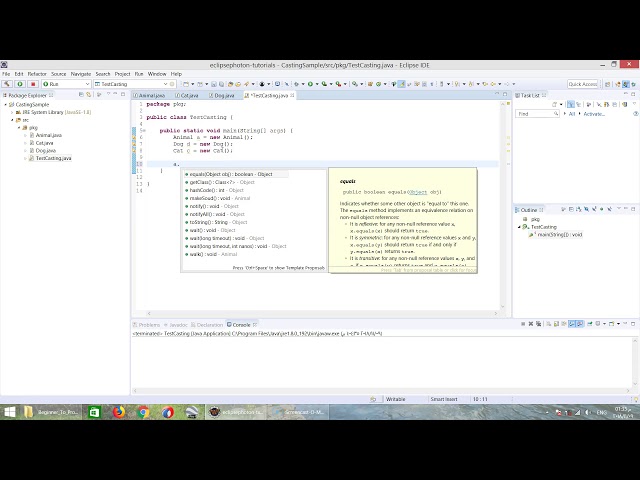Open Google Chrome from the taskbar
The width and height of the screenshot is (640, 480).
point(143,412)
